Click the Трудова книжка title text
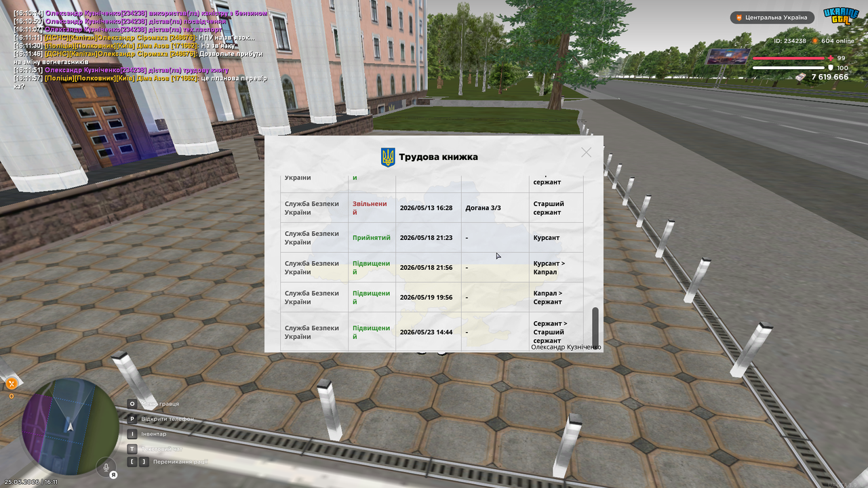Screen dimensions: 868x488 [438, 157]
